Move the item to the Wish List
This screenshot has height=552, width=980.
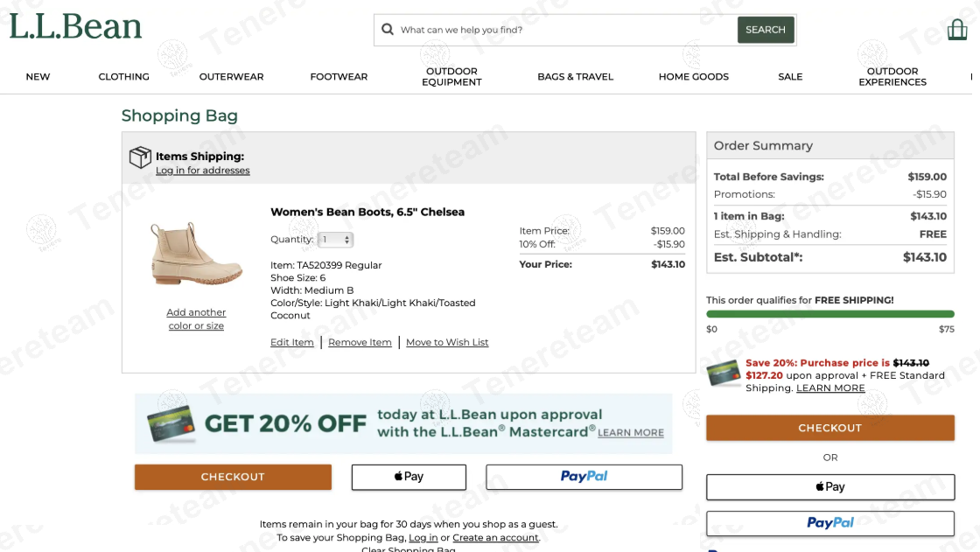[x=447, y=342]
